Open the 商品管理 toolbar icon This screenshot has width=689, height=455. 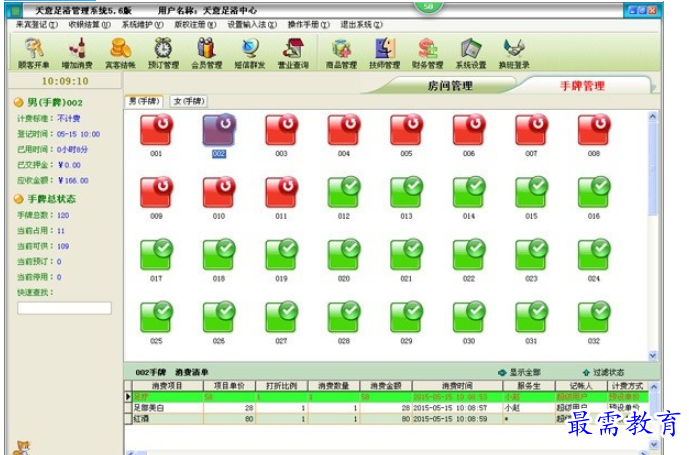click(x=341, y=53)
